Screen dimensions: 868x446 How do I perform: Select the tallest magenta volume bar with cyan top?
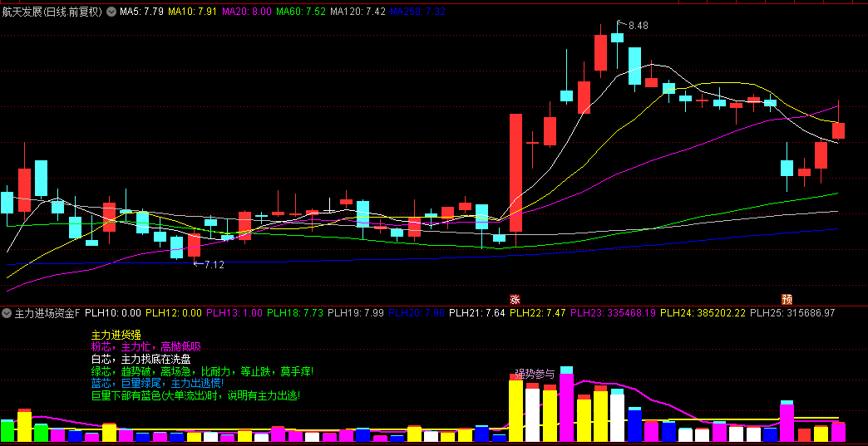coord(567,404)
